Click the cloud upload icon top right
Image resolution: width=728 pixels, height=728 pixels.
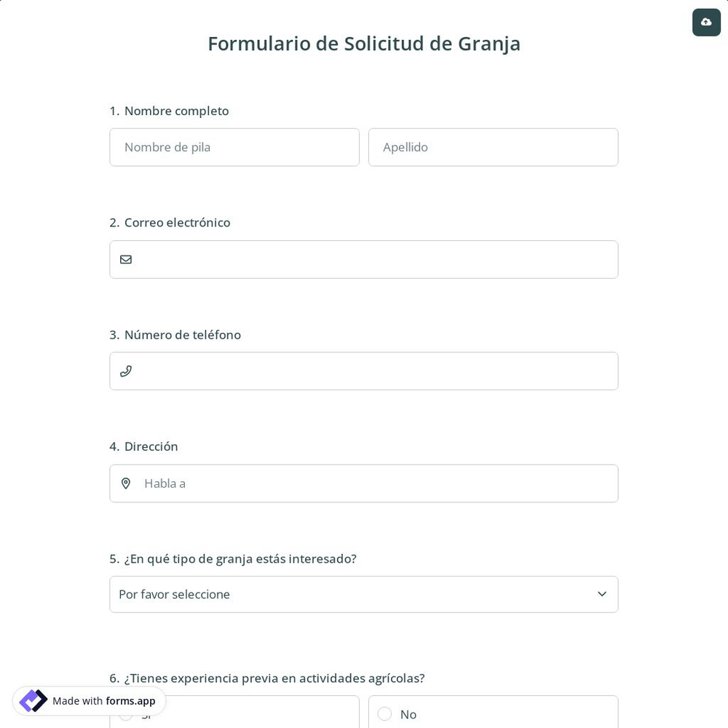pos(706,22)
